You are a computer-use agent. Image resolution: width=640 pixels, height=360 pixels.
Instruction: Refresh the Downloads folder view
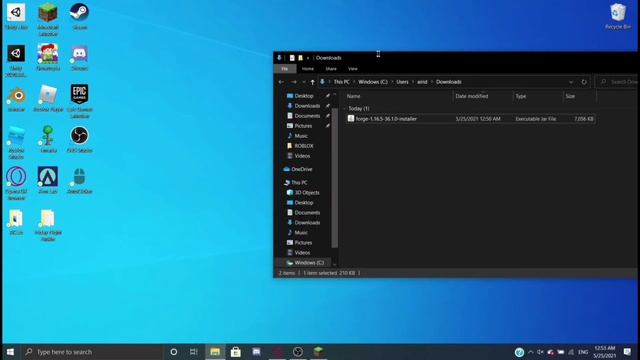click(x=584, y=82)
